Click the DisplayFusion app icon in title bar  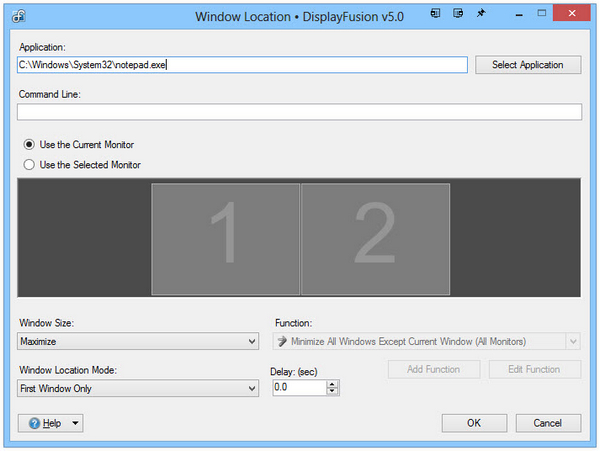coord(18,16)
